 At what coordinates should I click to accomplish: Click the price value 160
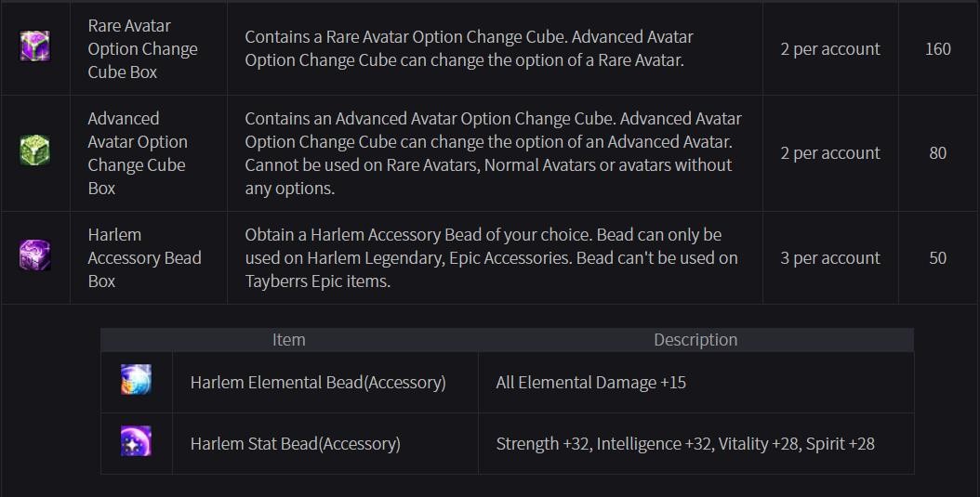937,49
